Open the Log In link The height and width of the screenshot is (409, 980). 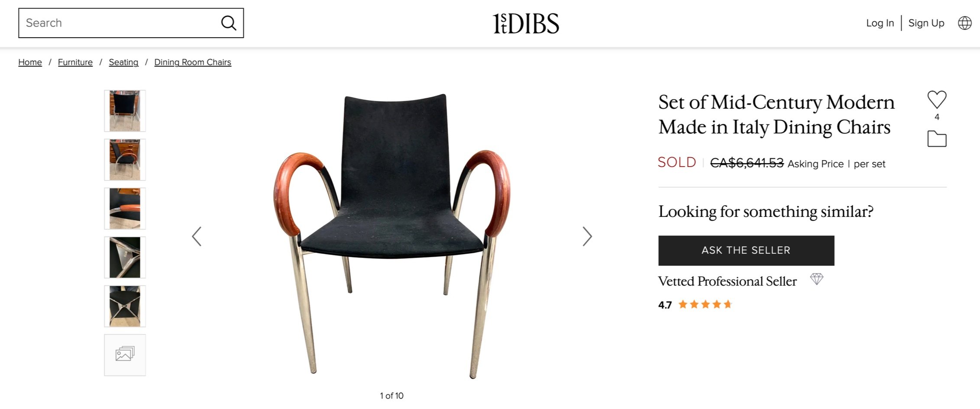click(880, 23)
